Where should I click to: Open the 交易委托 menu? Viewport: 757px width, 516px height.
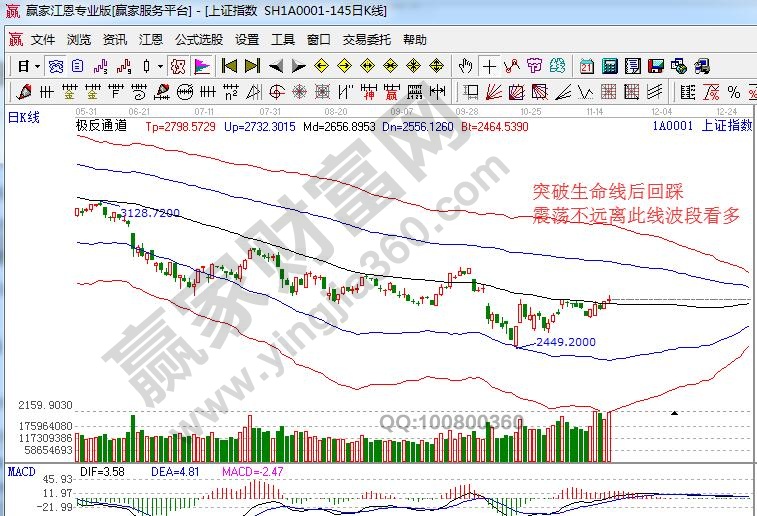367,40
